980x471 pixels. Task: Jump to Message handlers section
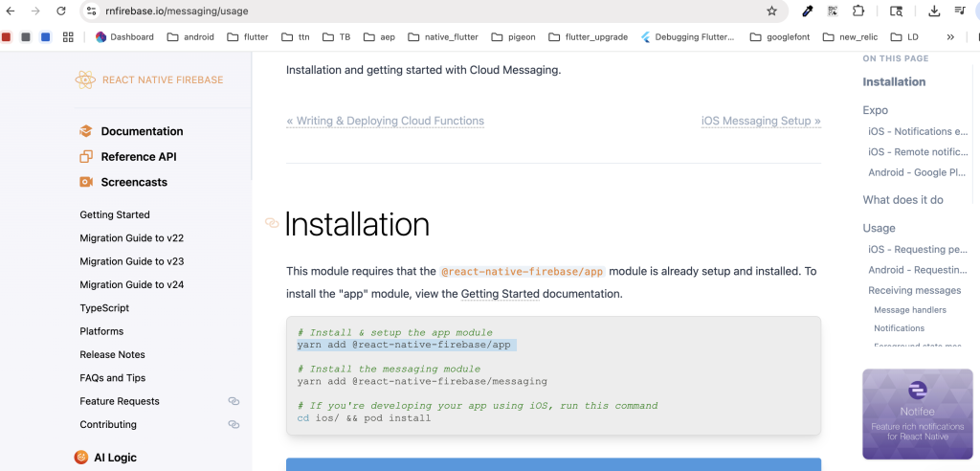click(910, 309)
